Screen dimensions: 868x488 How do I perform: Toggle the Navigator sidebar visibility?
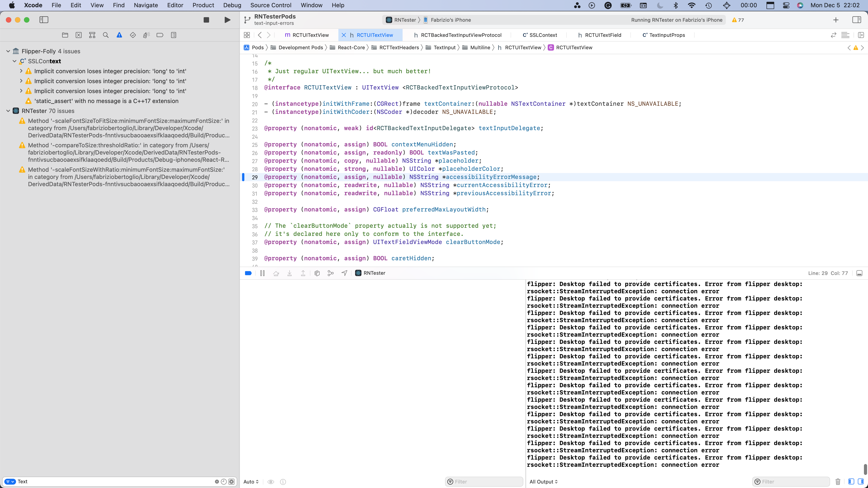(x=44, y=20)
